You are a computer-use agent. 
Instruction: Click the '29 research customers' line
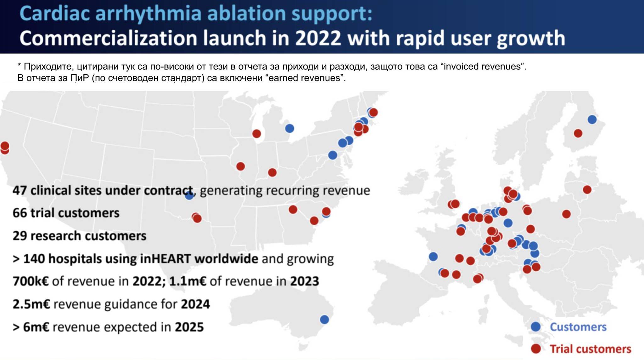[x=80, y=236]
